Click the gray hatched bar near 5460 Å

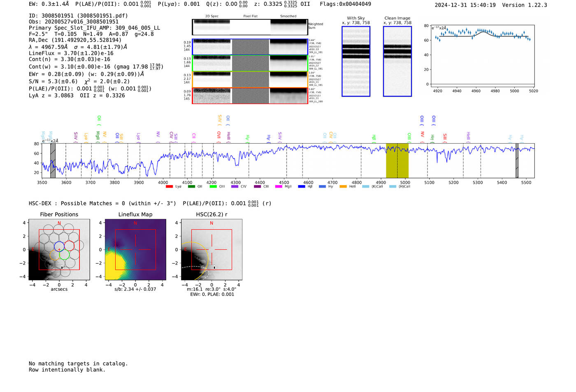click(517, 161)
